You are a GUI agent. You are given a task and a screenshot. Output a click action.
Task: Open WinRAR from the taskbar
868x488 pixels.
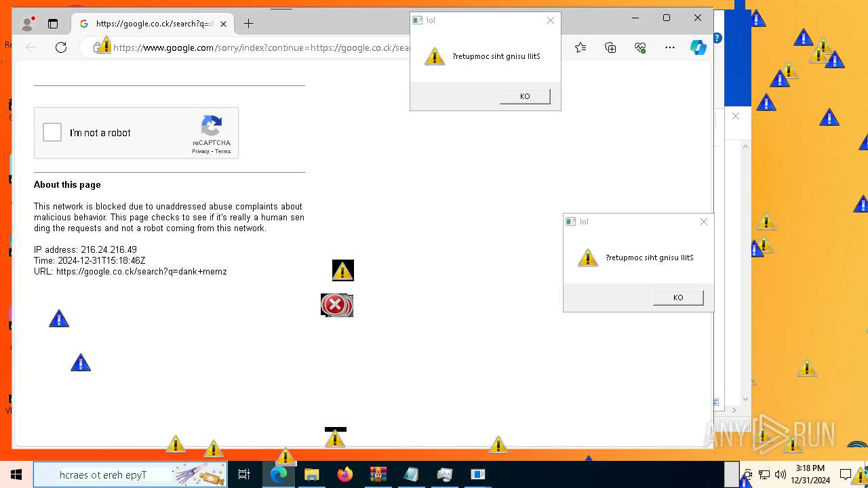pyautogui.click(x=378, y=474)
